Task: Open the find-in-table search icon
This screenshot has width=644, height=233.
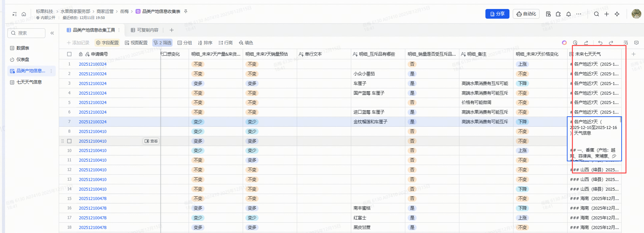Action: (x=626, y=43)
